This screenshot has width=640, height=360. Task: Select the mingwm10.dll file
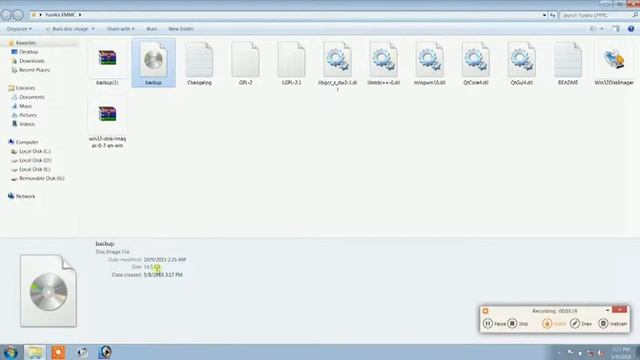coord(429,63)
